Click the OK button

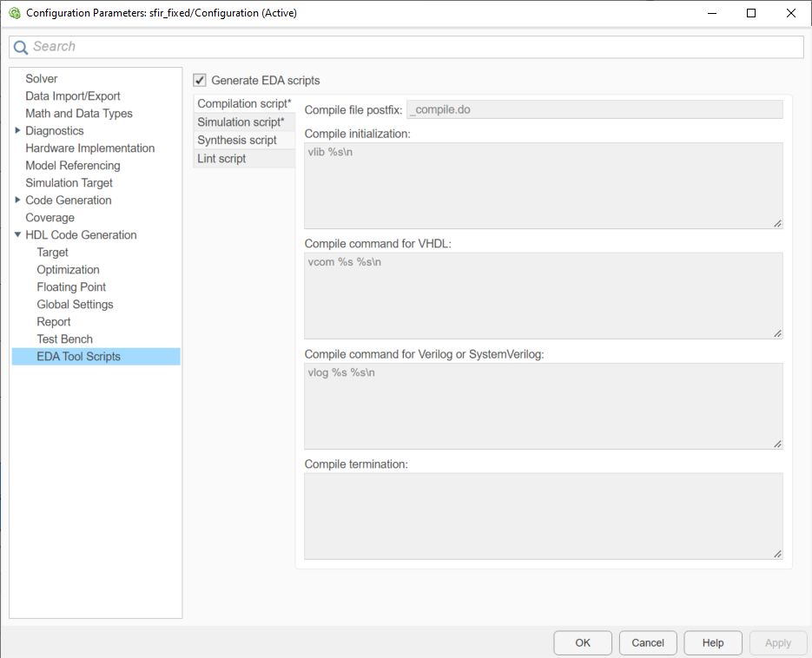[582, 642]
